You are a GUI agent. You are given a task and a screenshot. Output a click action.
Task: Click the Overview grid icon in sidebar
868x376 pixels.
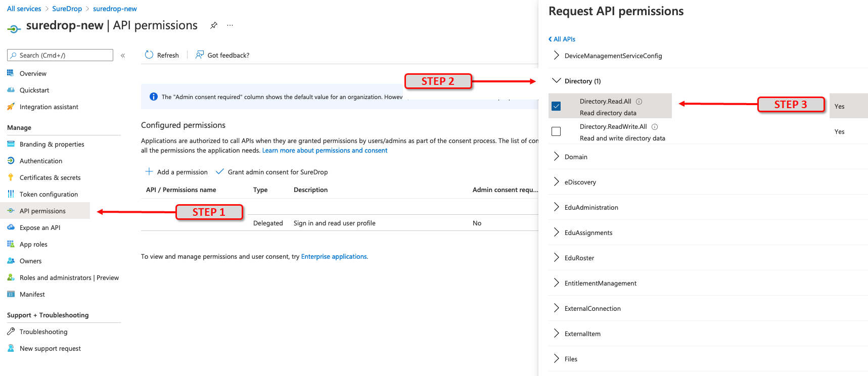point(11,73)
